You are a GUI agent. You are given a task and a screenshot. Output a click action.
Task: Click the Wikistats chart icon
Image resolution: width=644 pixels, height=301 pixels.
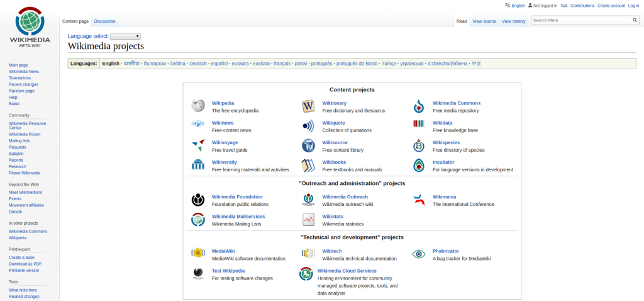(x=308, y=220)
